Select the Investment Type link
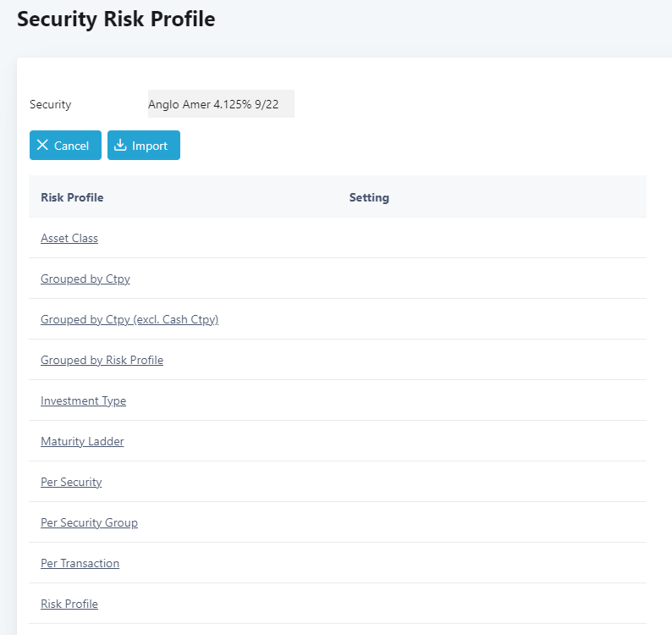 (x=84, y=400)
